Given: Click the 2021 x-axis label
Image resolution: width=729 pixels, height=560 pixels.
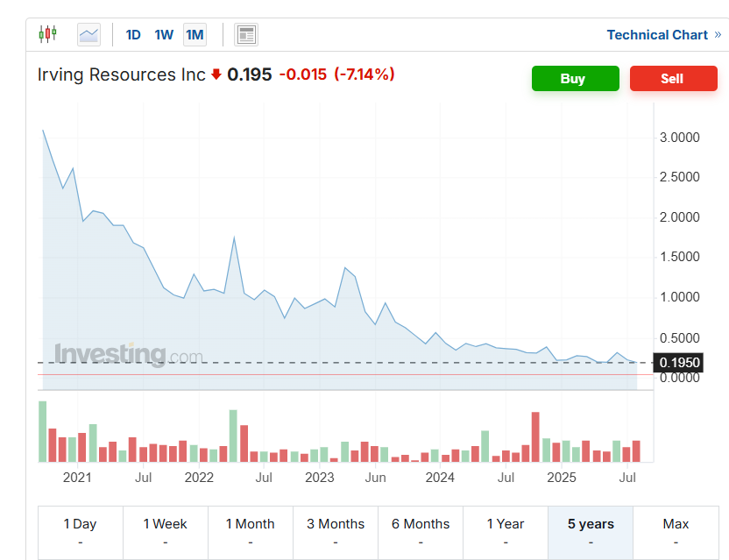Looking at the screenshot, I should [x=77, y=478].
